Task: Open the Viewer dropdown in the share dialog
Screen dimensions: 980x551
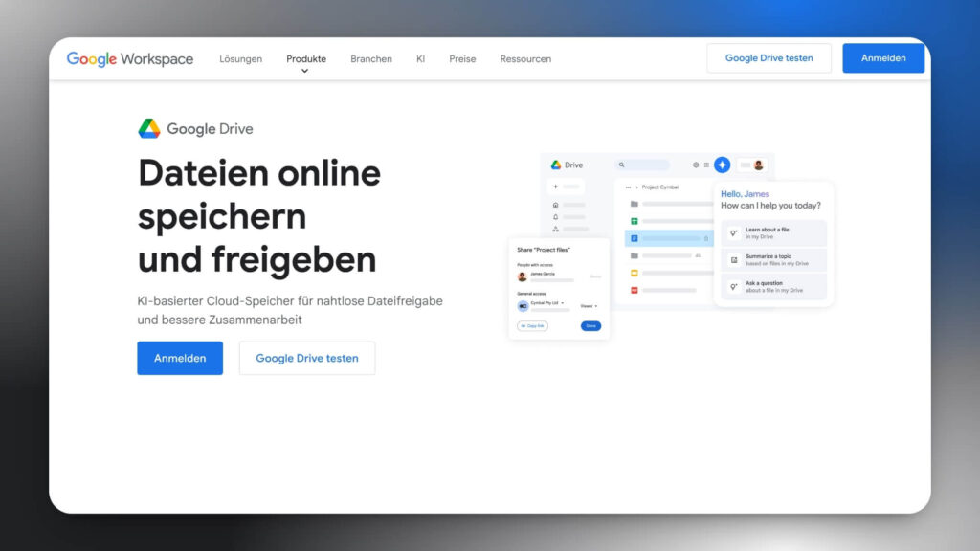Action: click(x=589, y=306)
